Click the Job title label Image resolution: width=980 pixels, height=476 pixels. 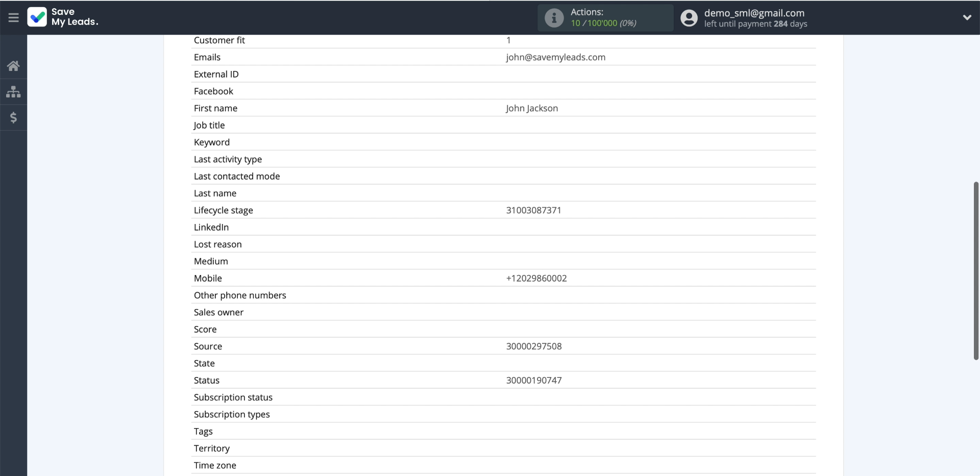click(x=209, y=125)
